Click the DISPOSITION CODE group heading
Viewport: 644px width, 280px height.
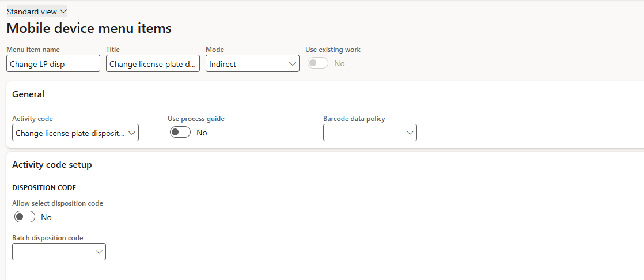tap(44, 188)
